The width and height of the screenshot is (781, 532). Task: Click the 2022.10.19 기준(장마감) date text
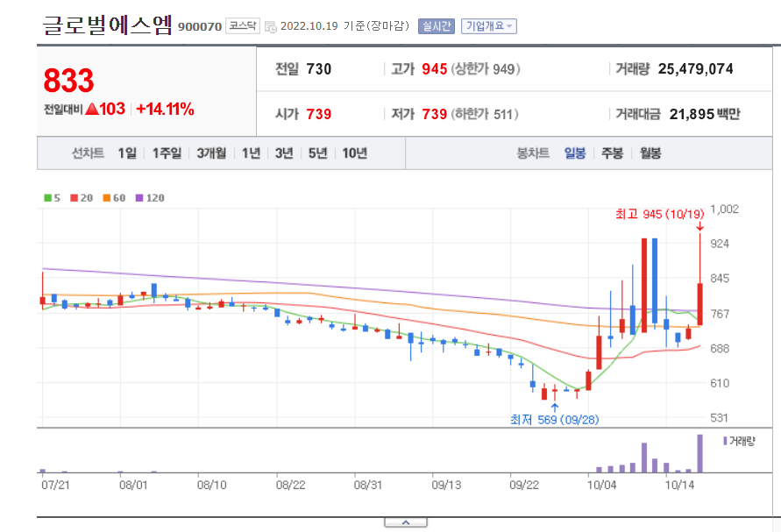pyautogui.click(x=344, y=26)
